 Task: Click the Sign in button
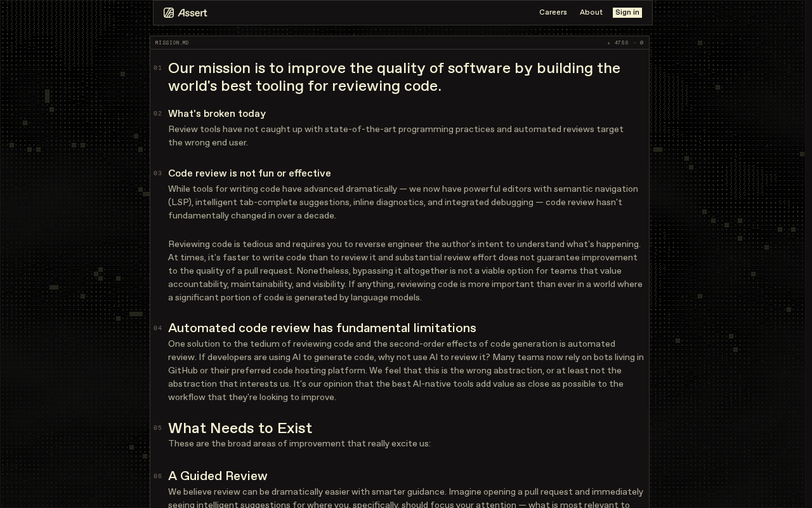pyautogui.click(x=627, y=13)
